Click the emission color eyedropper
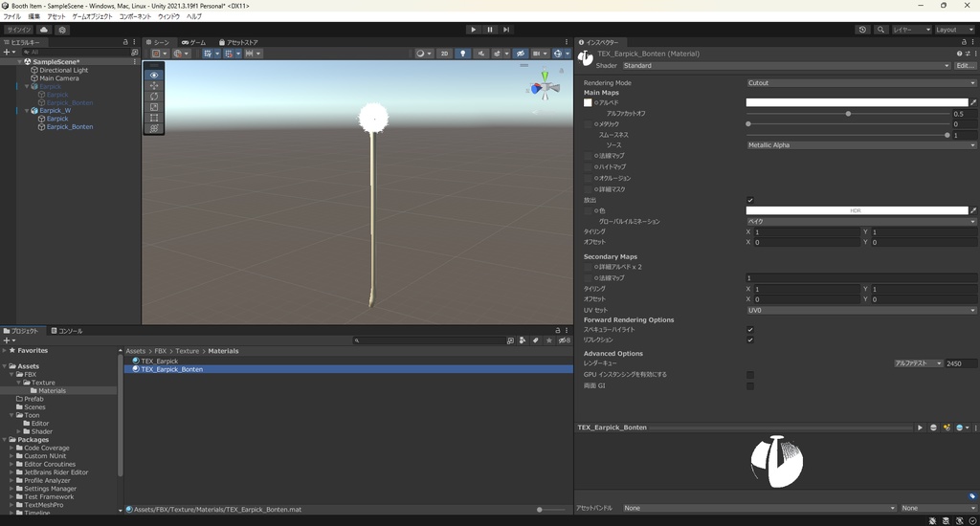 pyautogui.click(x=973, y=210)
